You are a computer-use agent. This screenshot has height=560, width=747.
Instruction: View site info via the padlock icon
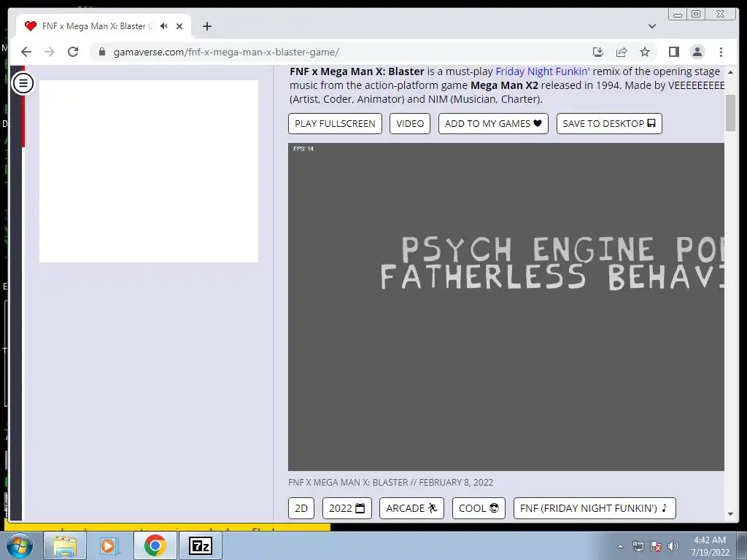click(102, 52)
